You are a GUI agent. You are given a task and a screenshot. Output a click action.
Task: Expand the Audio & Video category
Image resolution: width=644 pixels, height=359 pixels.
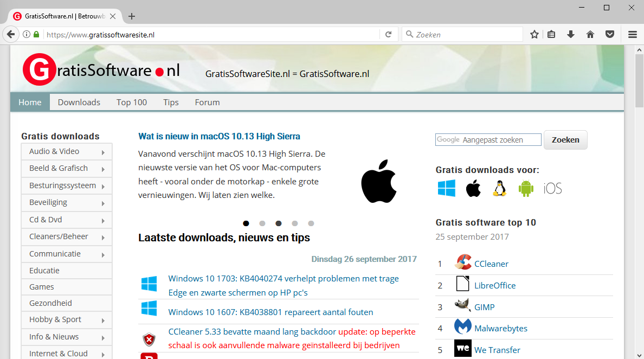point(66,151)
